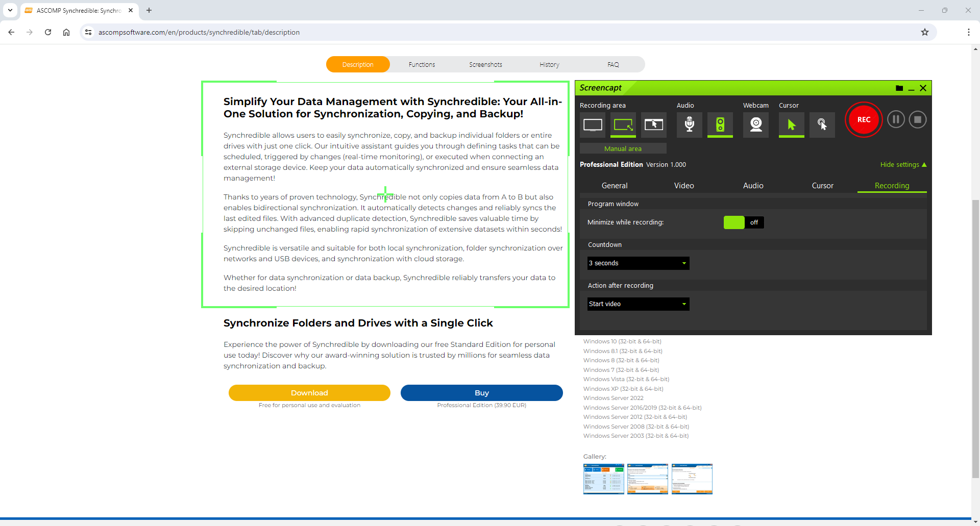The image size is (980, 526).
Task: Select full screen recording area icon
Action: (x=593, y=125)
